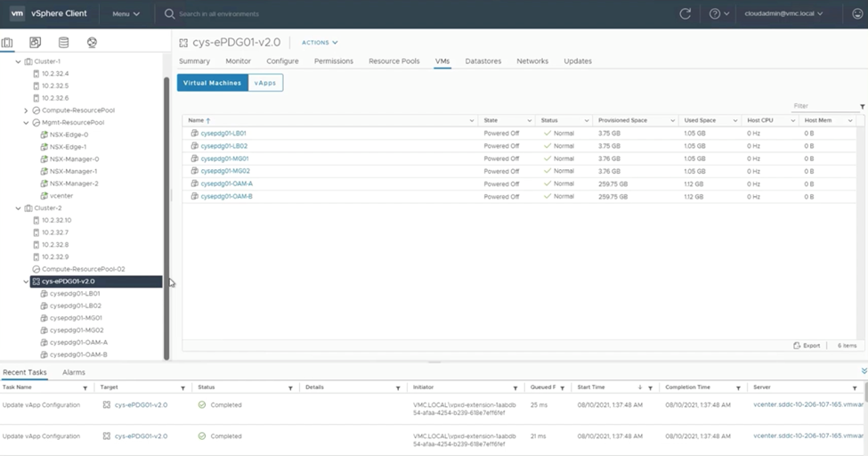The image size is (868, 456).
Task: Open the Alarms tab
Action: [x=74, y=372]
